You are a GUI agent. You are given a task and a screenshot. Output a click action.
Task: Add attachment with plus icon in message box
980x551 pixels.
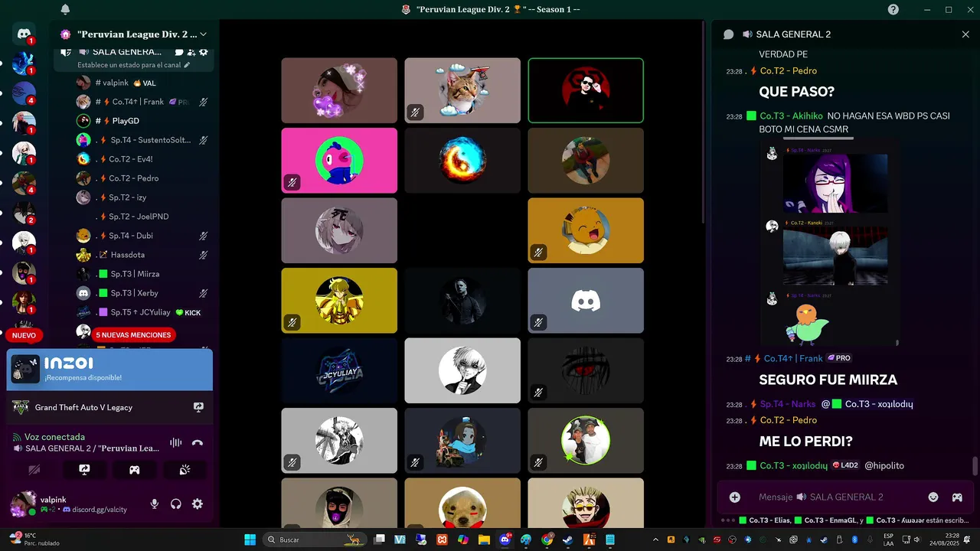[x=735, y=497]
